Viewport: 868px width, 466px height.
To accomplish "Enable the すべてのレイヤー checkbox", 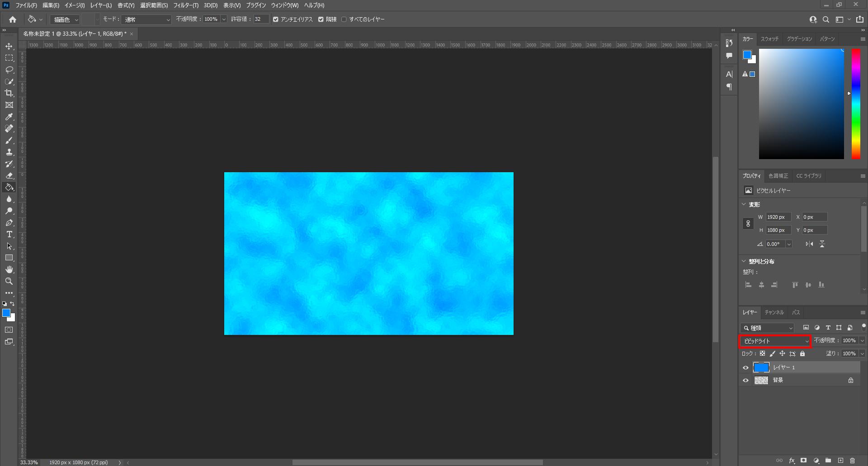I will click(344, 19).
